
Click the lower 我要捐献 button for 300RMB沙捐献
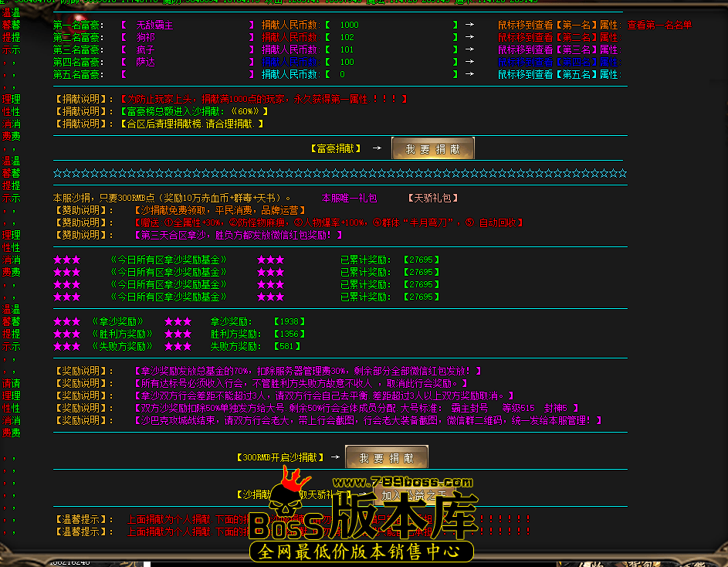387,456
